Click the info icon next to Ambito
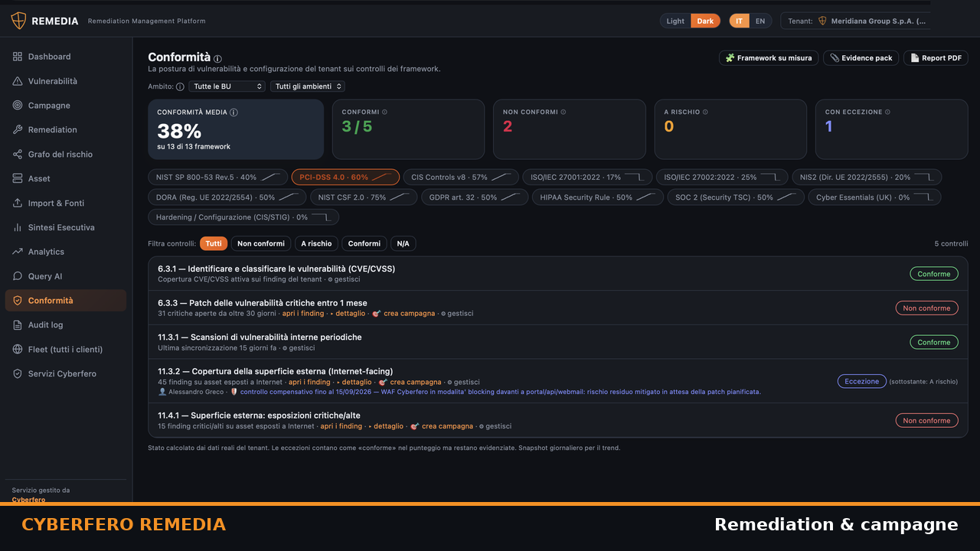 (180, 86)
